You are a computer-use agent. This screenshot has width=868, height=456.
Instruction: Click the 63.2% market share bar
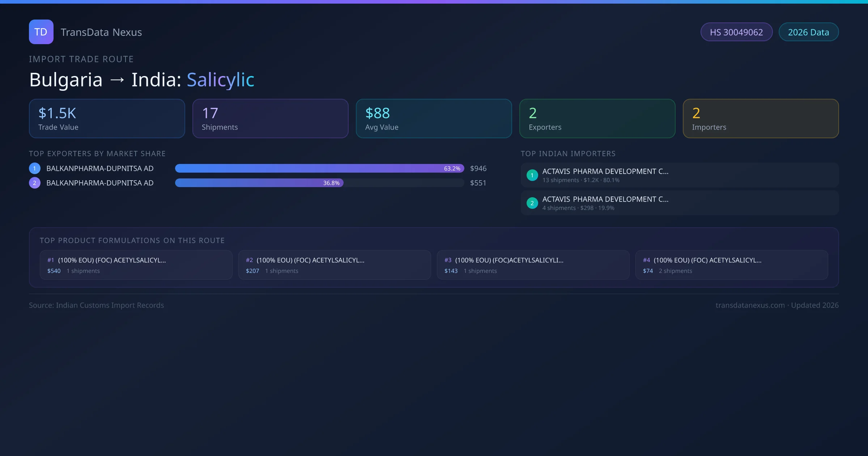pyautogui.click(x=319, y=168)
